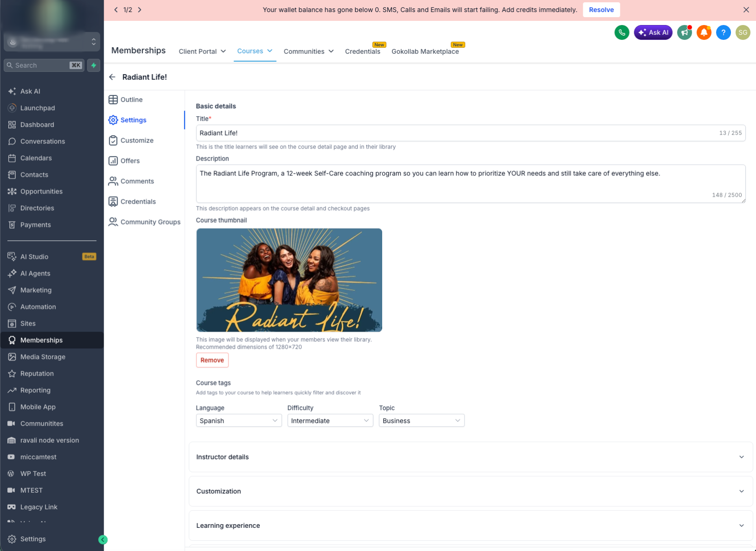
Task: Click the back arrow beside Radiant Life!
Action: 112,77
